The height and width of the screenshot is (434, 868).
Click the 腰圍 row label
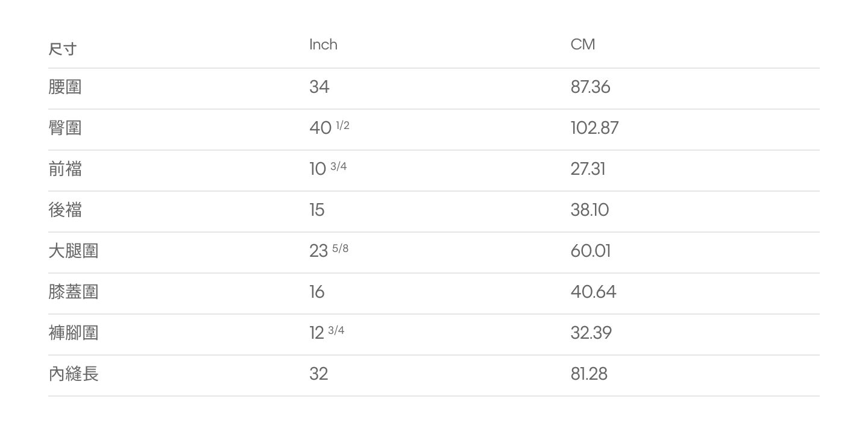tap(65, 87)
